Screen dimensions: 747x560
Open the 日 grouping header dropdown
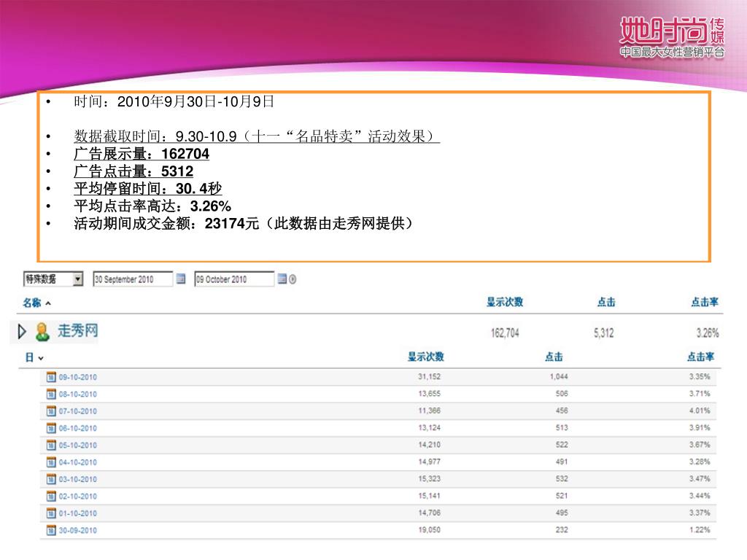(34, 357)
